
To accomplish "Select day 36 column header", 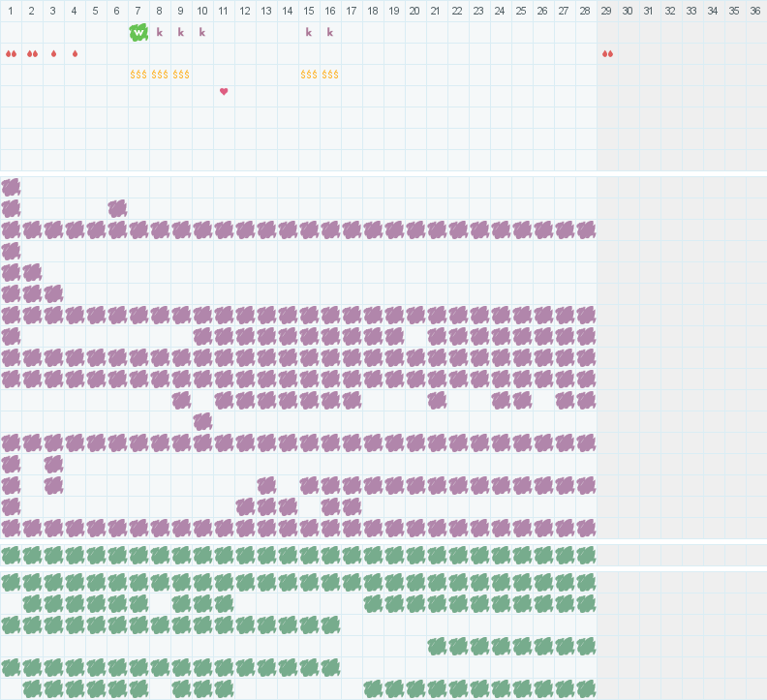I will (x=755, y=11).
